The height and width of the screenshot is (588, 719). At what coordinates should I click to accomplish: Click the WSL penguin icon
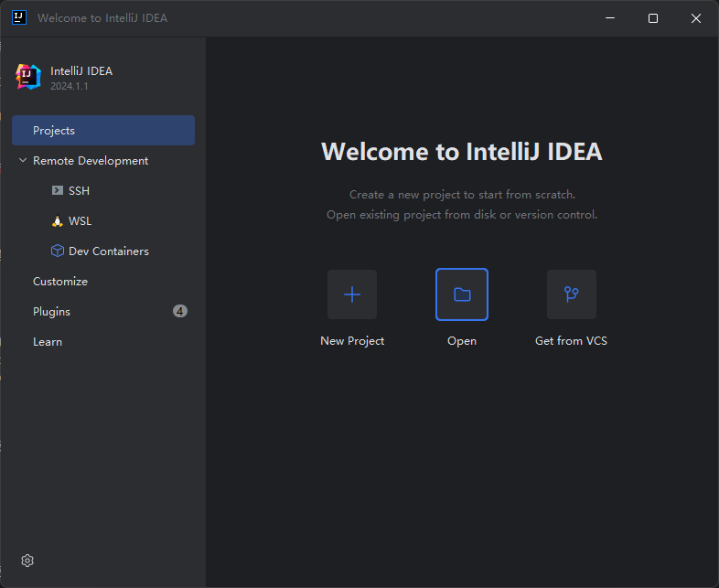tap(58, 221)
